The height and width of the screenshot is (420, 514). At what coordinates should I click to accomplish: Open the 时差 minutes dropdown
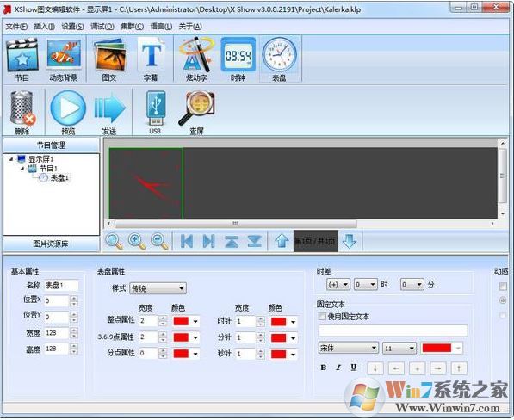tap(412, 285)
